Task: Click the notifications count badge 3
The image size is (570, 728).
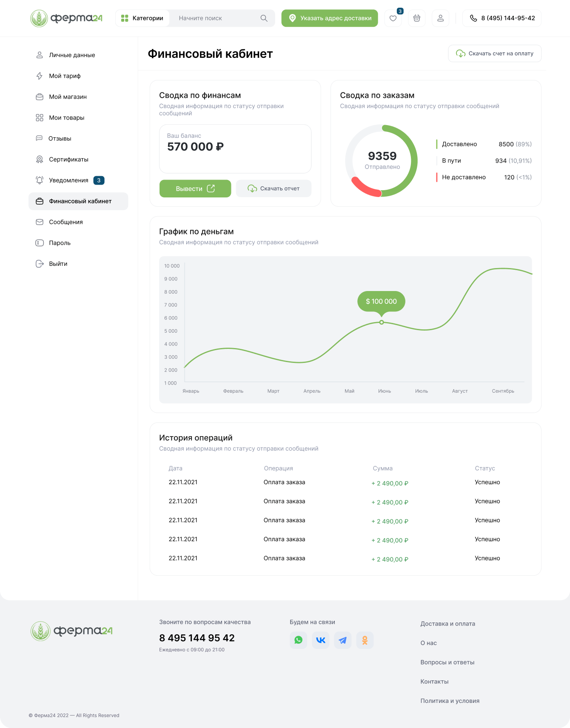Action: coord(99,180)
